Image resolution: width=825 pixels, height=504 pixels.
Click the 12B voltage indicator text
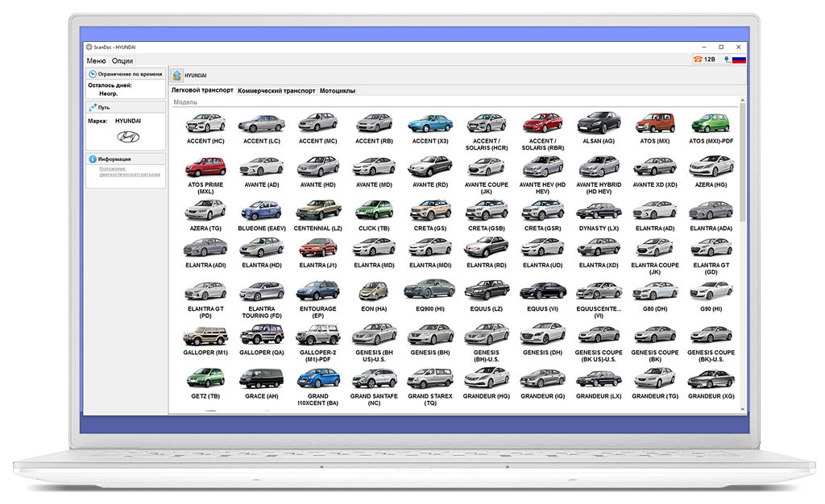point(709,60)
